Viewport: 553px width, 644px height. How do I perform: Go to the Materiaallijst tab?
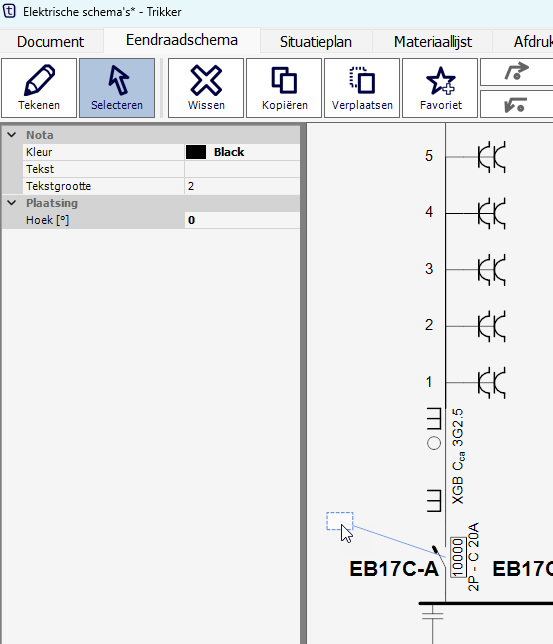point(433,41)
